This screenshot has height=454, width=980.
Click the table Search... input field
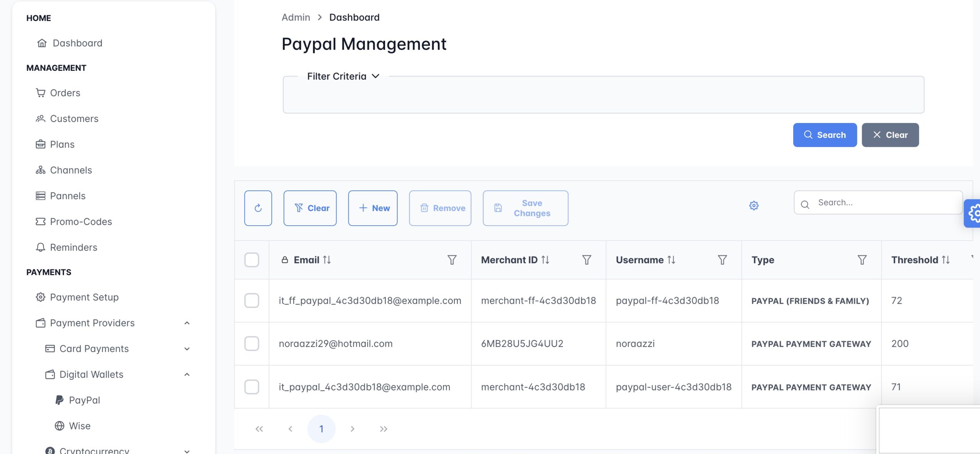tap(878, 202)
